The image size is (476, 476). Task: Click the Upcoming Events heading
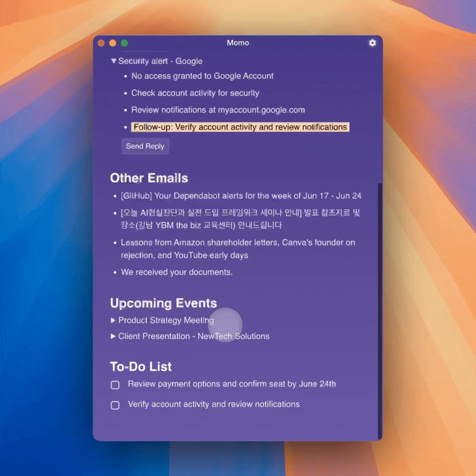(x=164, y=303)
